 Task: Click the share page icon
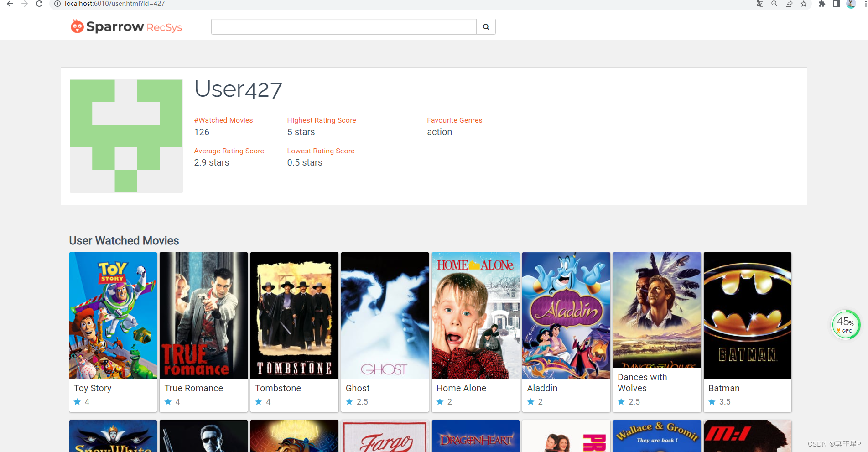[x=789, y=4]
